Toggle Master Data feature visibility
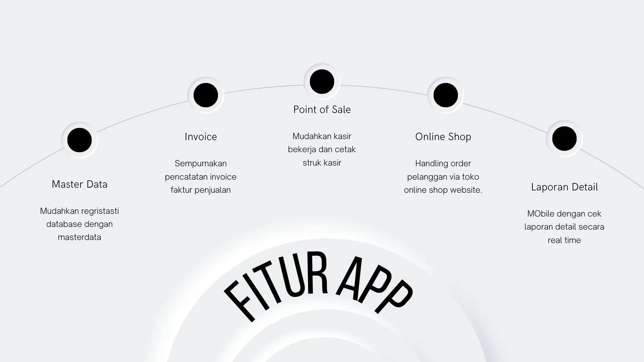 pos(79,139)
